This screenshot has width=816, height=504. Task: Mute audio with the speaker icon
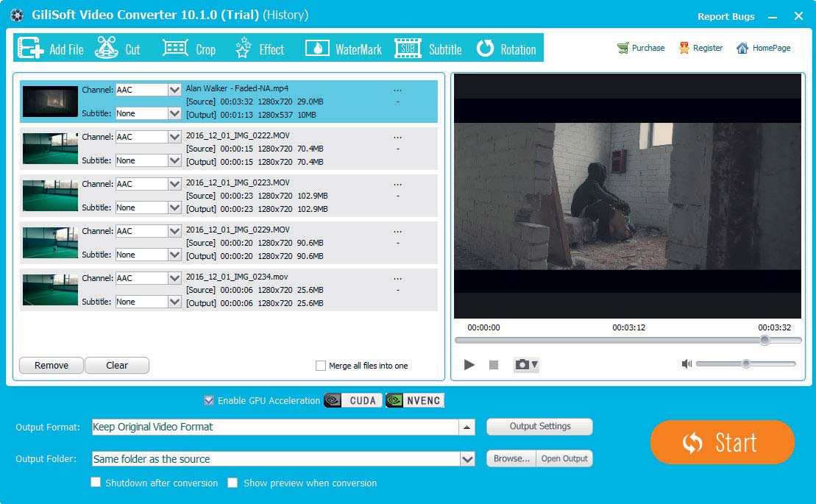[x=686, y=363]
